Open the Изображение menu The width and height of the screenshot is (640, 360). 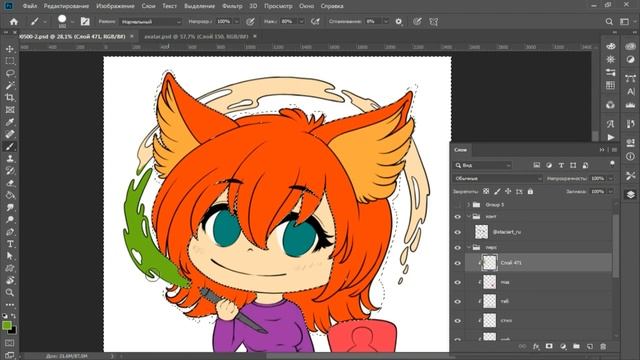pyautogui.click(x=116, y=6)
